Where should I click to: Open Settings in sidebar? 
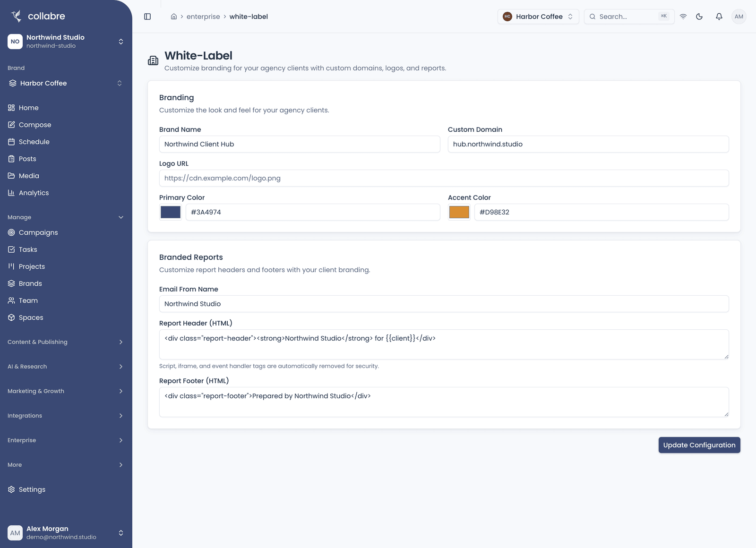(x=66, y=489)
